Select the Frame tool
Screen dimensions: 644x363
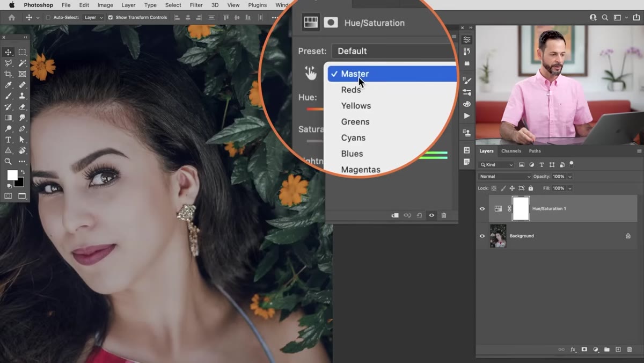pos(22,74)
